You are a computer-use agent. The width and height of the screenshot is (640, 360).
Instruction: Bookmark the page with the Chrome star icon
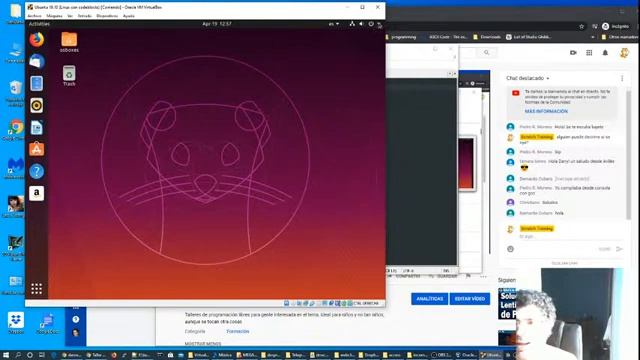coord(582,27)
